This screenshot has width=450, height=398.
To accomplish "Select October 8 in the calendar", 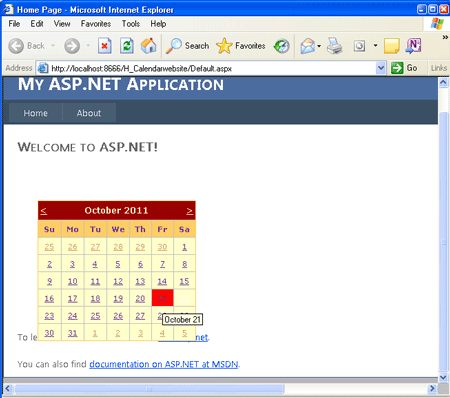I will point(184,264).
